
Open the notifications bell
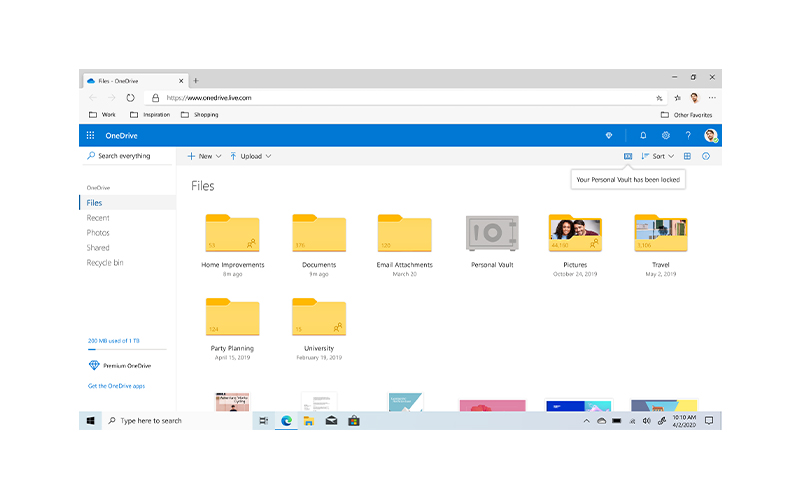[x=643, y=135]
